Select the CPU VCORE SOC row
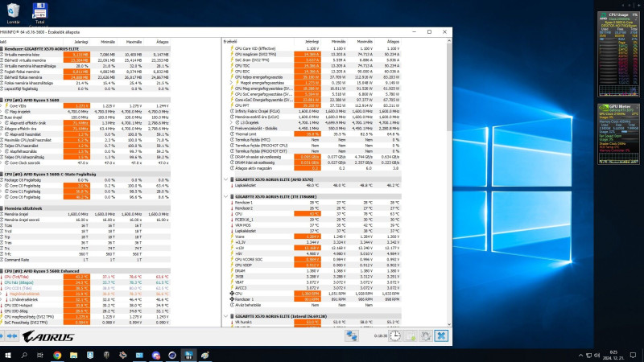The width and height of the screenshot is (644, 362). [x=312, y=259]
